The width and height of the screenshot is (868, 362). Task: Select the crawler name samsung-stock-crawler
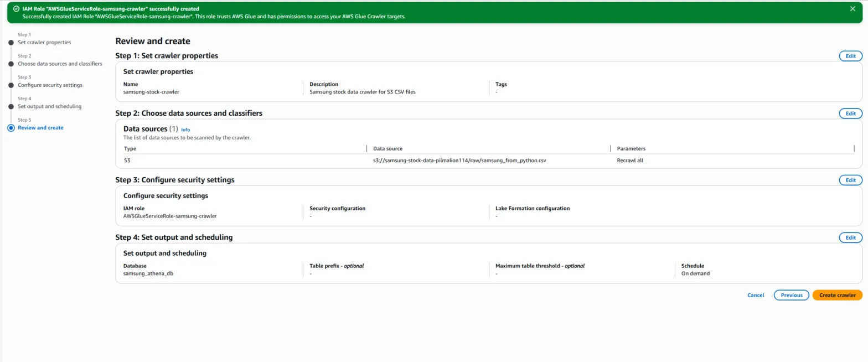point(151,92)
